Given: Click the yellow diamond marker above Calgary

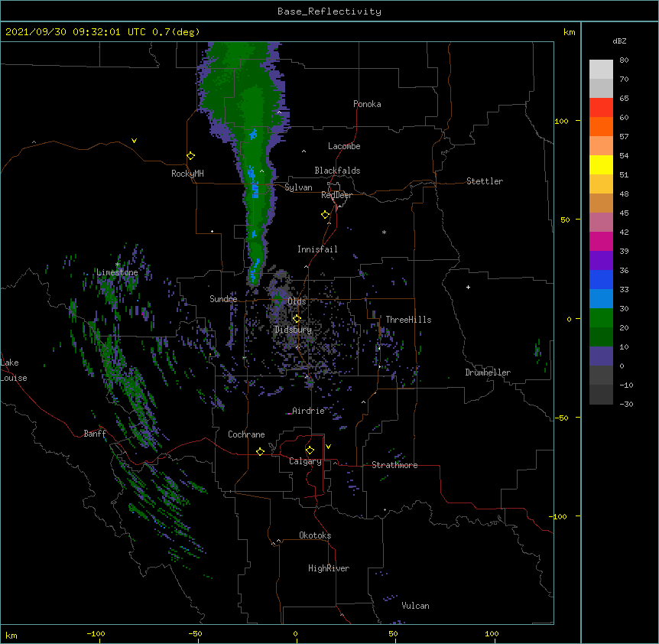Looking at the screenshot, I should pos(310,450).
